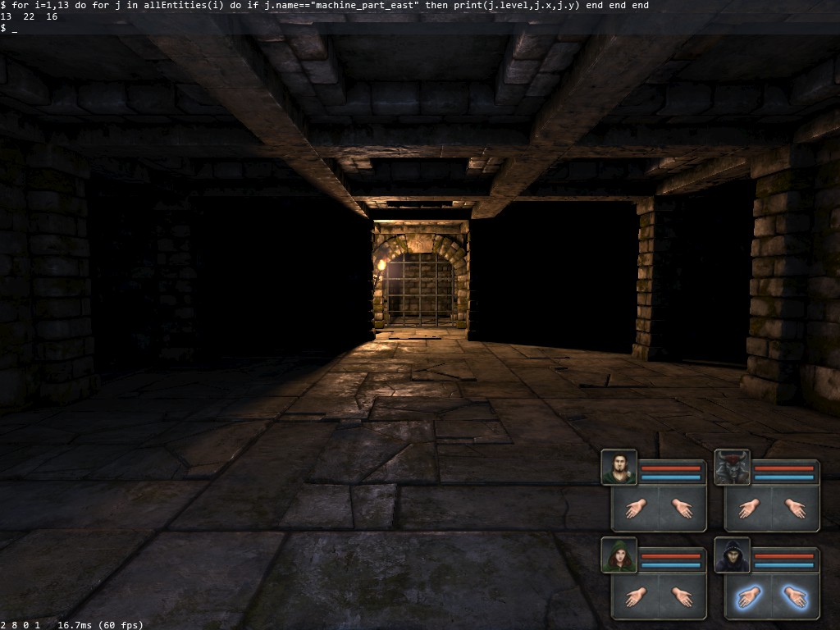Viewport: 840px width, 630px height.
Task: Click the burning wall torch by the gate
Action: tap(381, 265)
